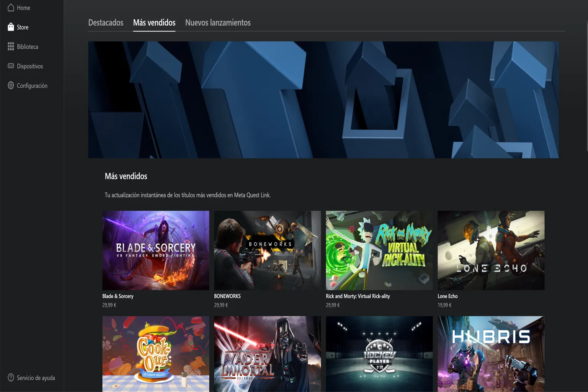588x392 pixels.
Task: Go to Dispositivos label in sidebar
Action: 30,66
